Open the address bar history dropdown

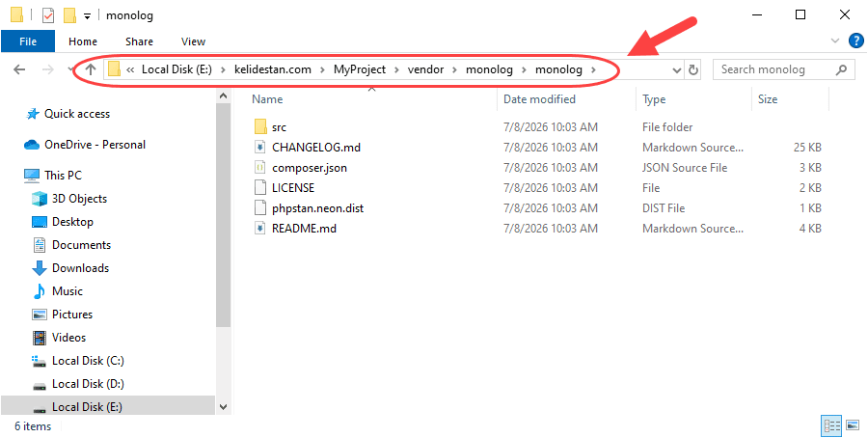coord(676,70)
